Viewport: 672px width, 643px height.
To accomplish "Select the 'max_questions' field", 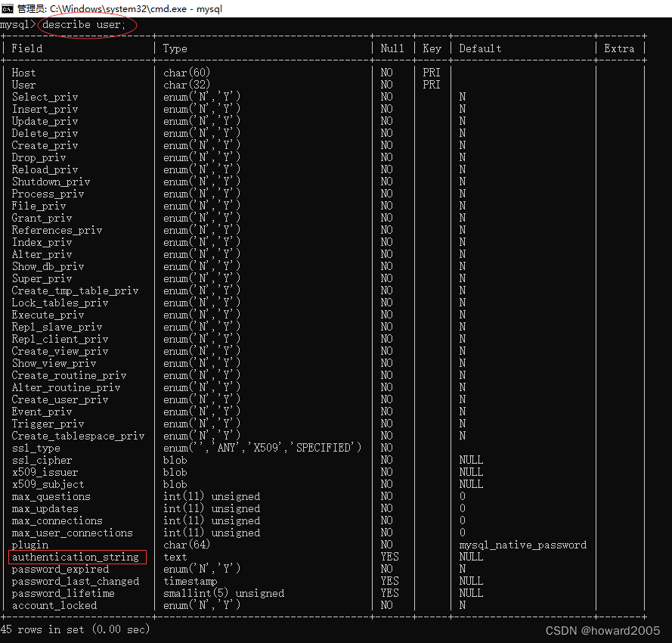I will click(x=51, y=497).
